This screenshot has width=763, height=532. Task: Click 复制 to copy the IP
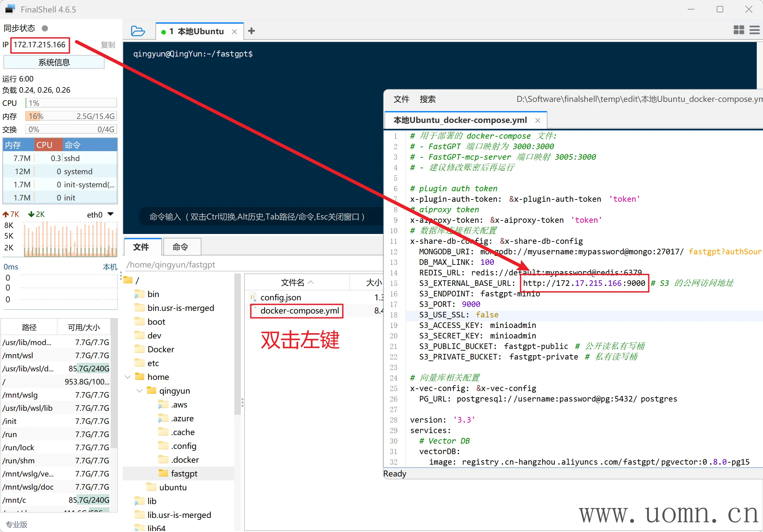pos(108,45)
